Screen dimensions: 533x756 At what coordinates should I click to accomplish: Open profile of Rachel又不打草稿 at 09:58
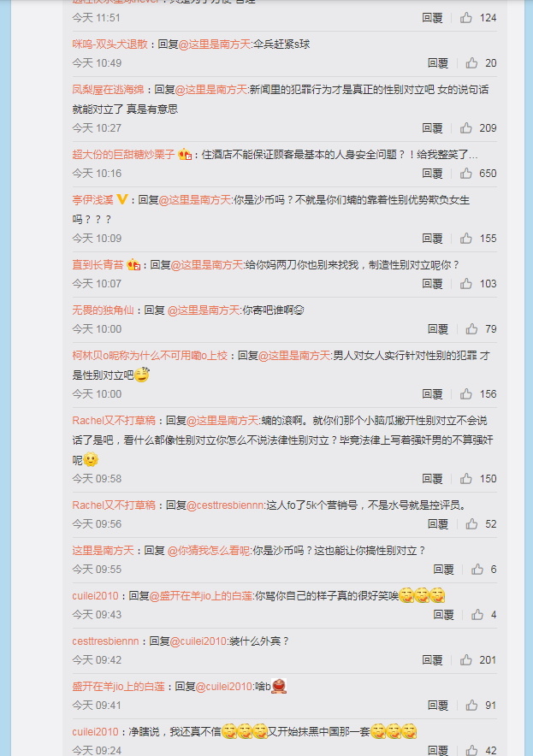point(114,421)
